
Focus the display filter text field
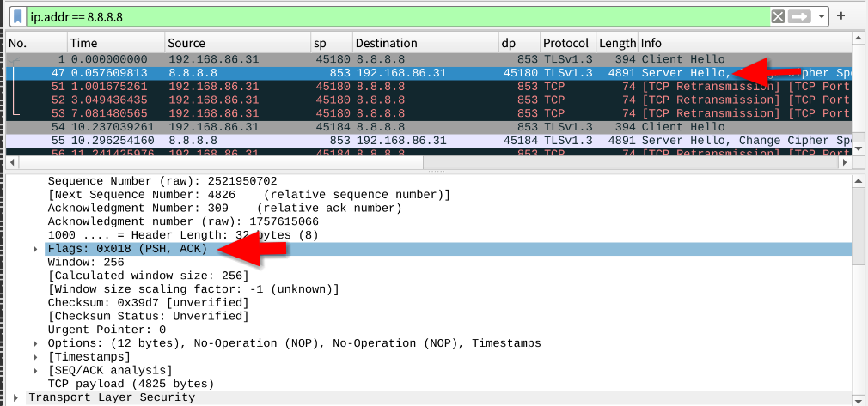tap(399, 16)
